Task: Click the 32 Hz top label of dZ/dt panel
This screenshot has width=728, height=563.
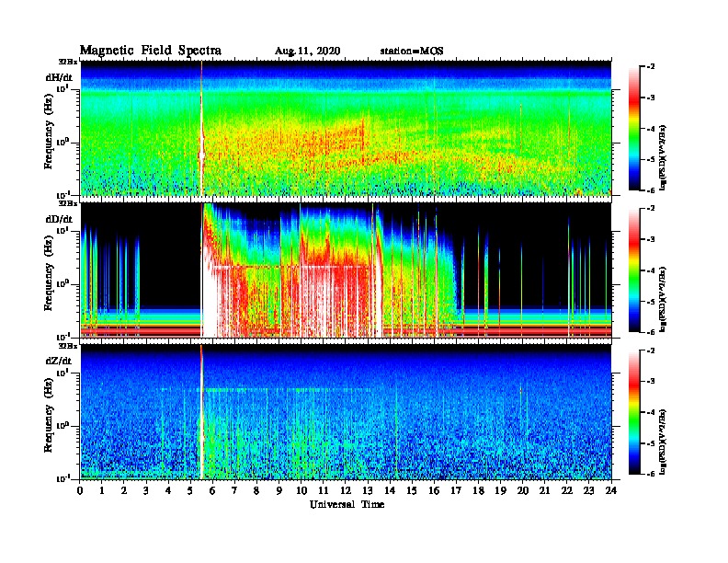Action: (x=67, y=346)
